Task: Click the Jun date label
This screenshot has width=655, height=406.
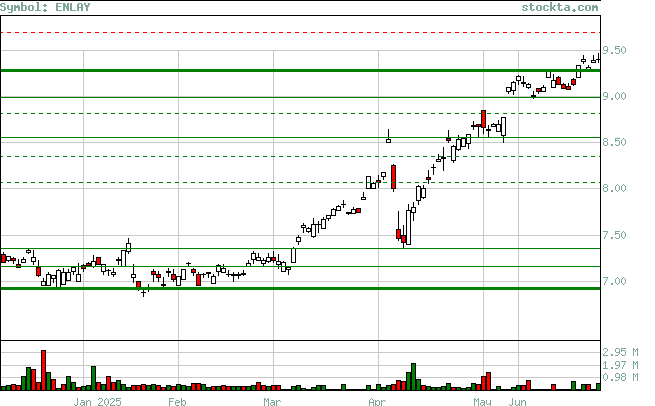Action: click(x=517, y=402)
